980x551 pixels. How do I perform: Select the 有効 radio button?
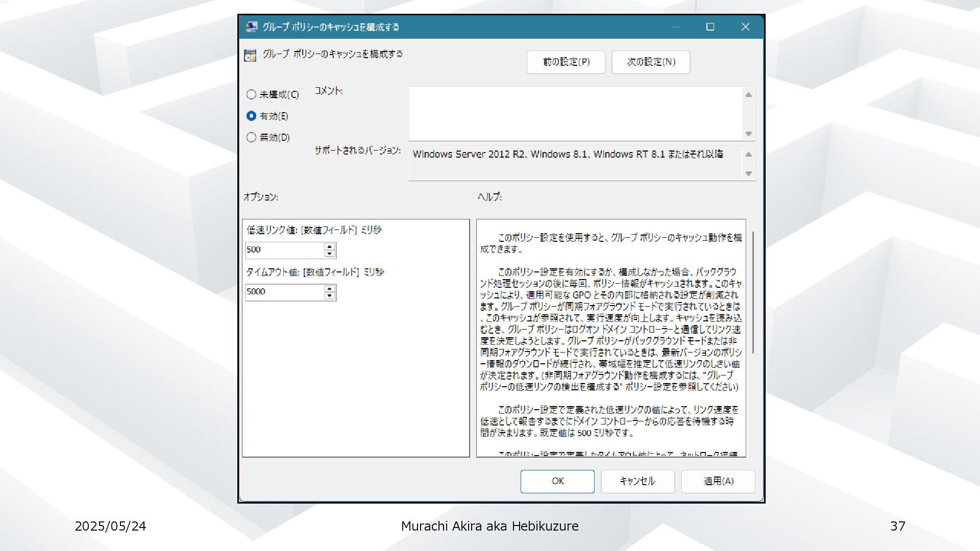pos(251,116)
